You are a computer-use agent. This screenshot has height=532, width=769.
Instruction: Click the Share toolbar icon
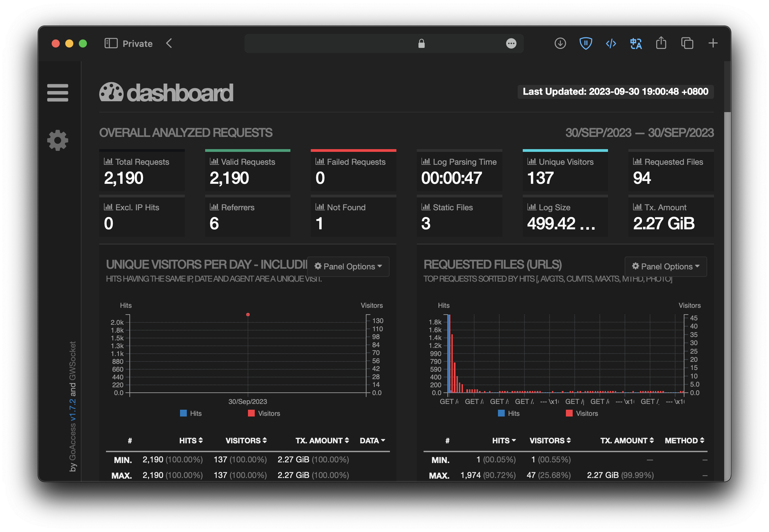point(661,43)
